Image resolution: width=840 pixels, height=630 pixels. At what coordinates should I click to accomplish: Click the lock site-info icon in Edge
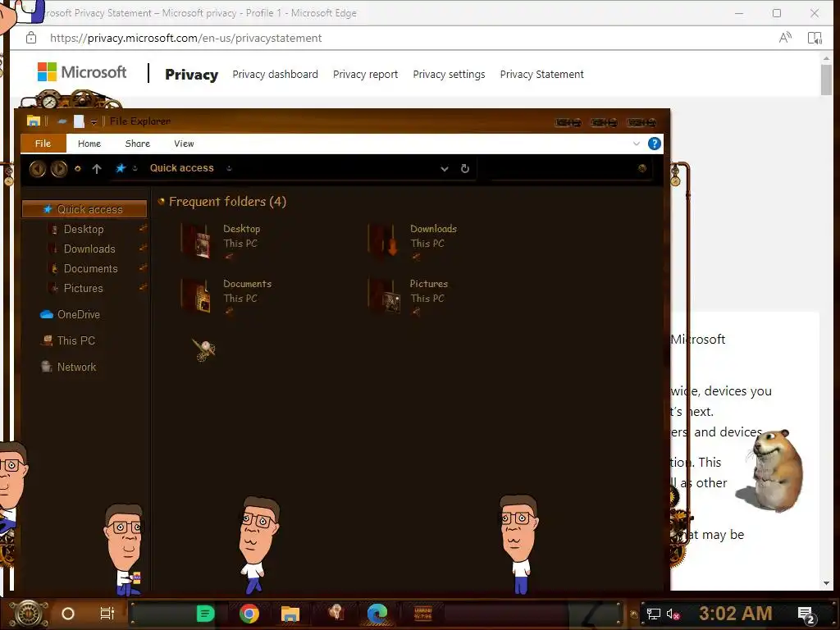click(31, 38)
